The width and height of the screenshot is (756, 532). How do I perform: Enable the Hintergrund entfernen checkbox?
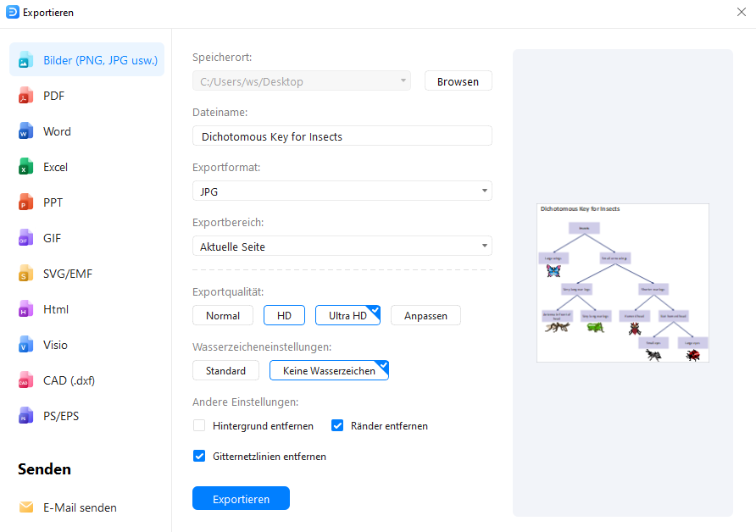click(199, 425)
